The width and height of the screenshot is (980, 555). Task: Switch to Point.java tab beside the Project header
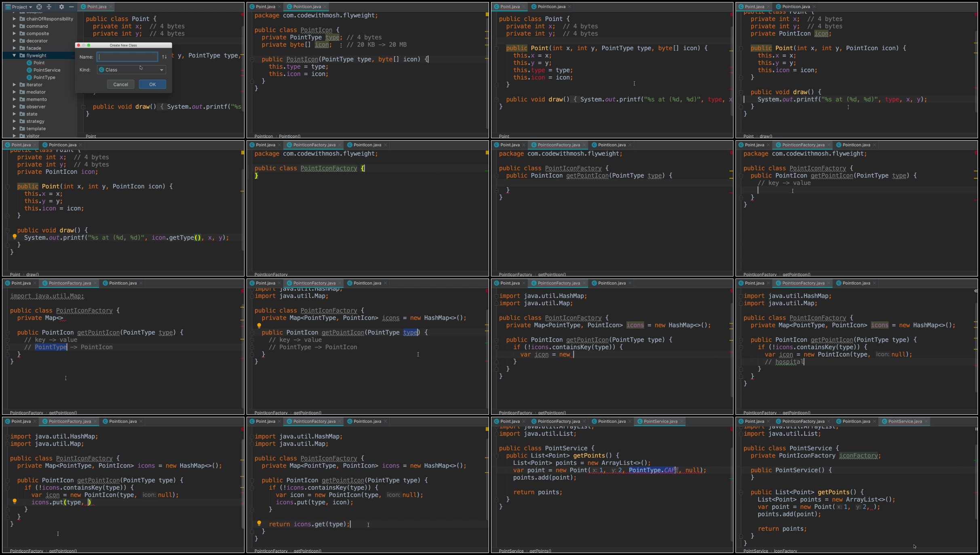[96, 7]
